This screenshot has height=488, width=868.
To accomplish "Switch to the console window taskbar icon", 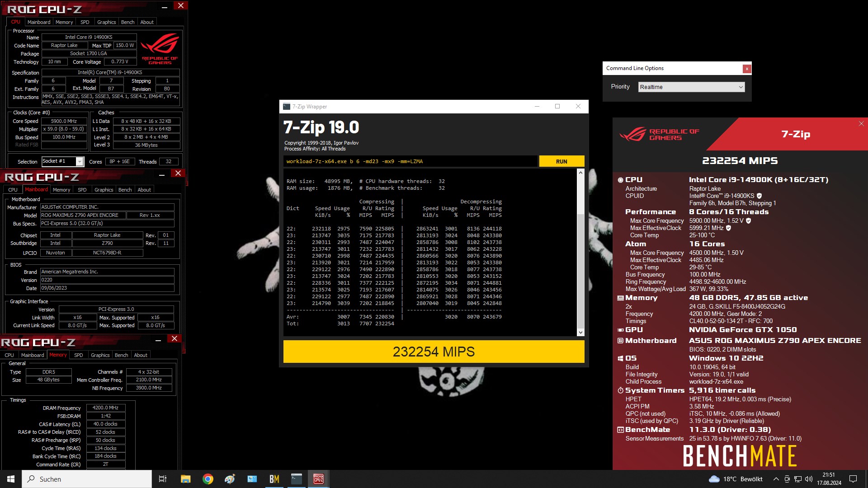I will coord(297,479).
